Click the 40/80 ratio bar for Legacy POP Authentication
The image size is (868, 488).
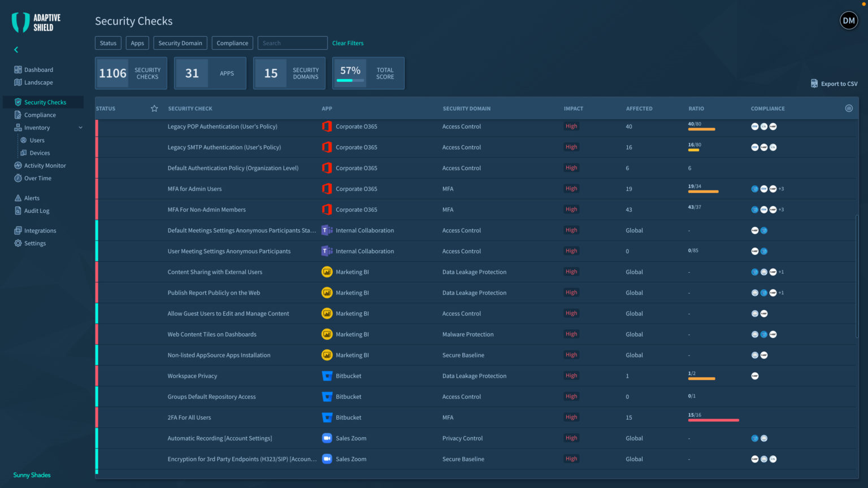[701, 129]
